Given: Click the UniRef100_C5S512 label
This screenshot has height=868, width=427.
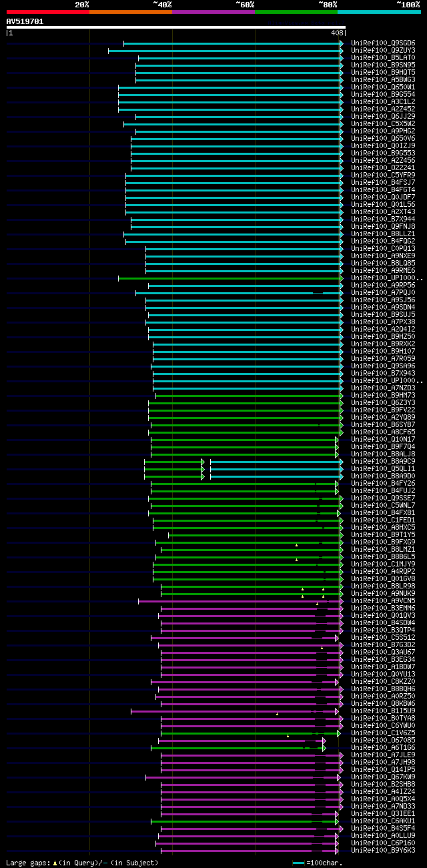Looking at the screenshot, I should coord(383,638).
